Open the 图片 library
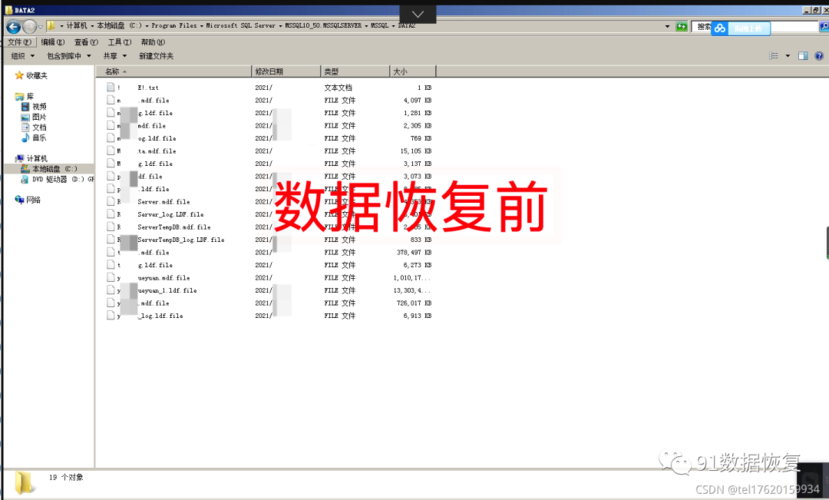 [x=34, y=117]
